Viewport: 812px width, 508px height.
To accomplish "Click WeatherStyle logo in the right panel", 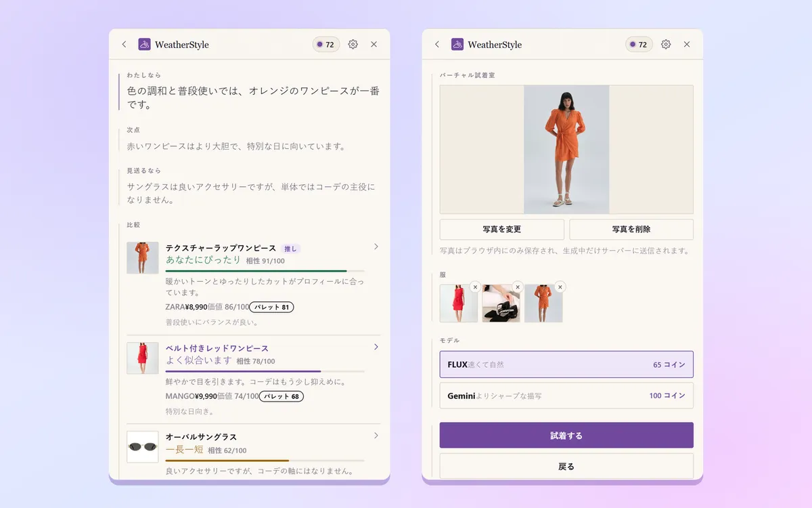I will tap(457, 44).
